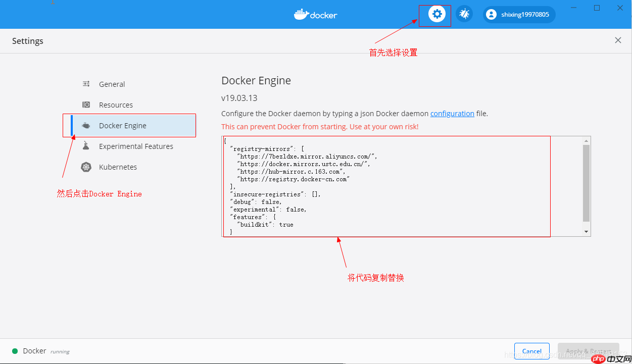This screenshot has width=632, height=364.
Task: Open the Settings gear icon
Action: point(434,15)
